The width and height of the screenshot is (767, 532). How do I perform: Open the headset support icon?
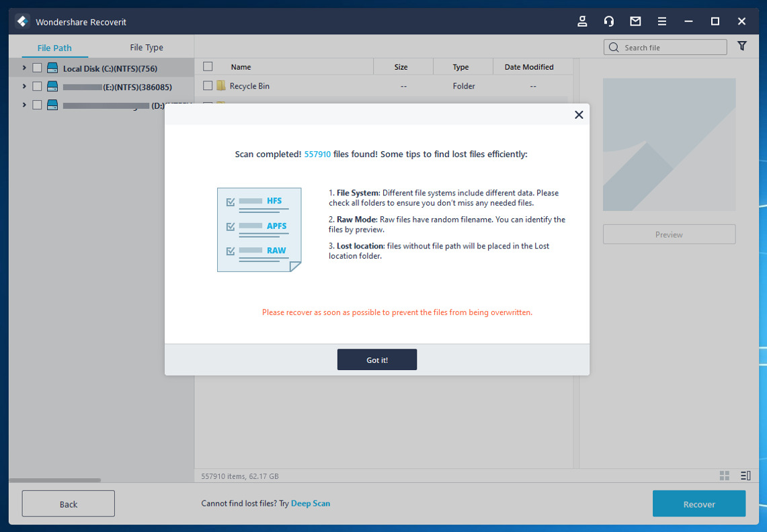(609, 21)
